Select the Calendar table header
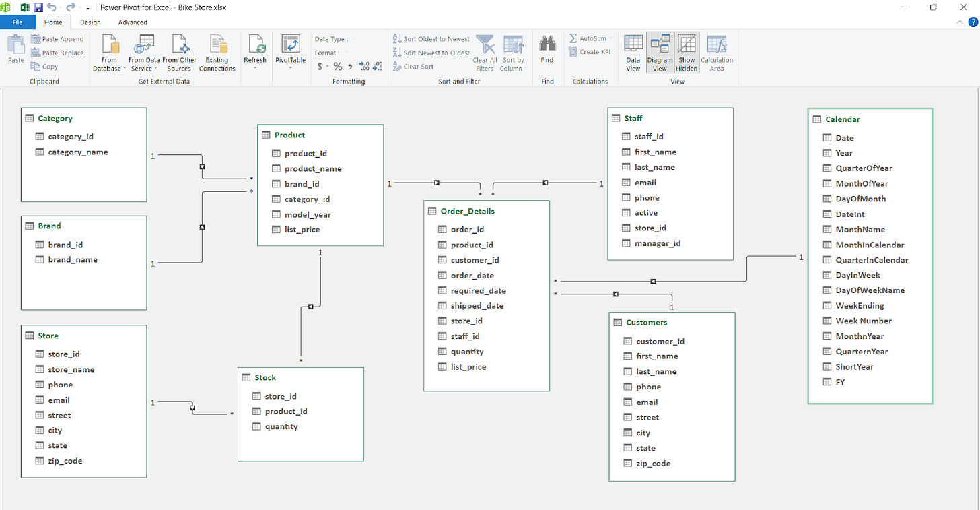The image size is (980, 510). tap(870, 119)
